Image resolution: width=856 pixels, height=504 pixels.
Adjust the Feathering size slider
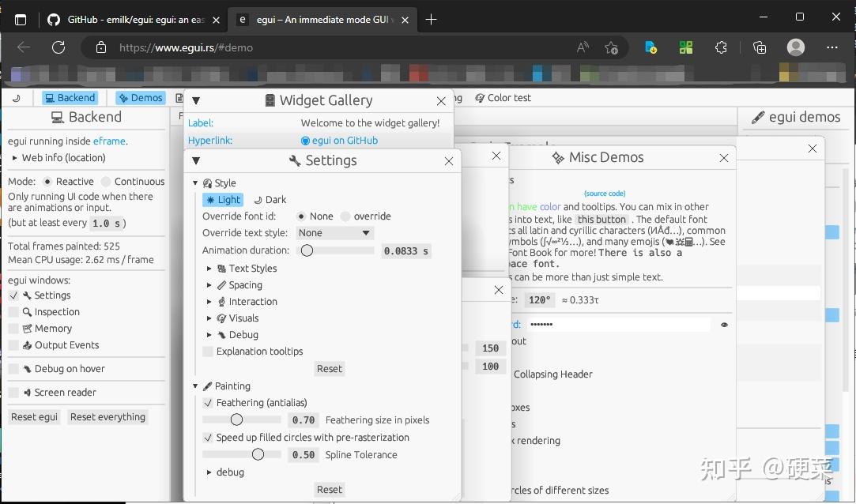(241, 420)
